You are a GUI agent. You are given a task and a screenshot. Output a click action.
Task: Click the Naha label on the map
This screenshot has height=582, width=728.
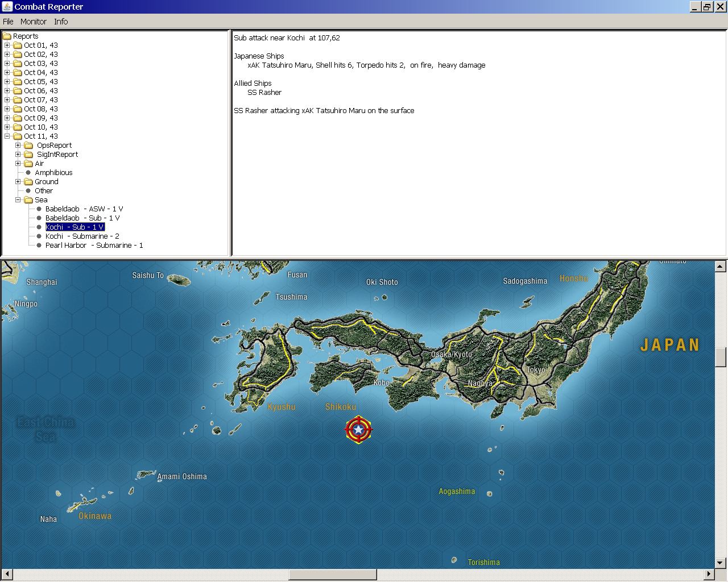[48, 519]
